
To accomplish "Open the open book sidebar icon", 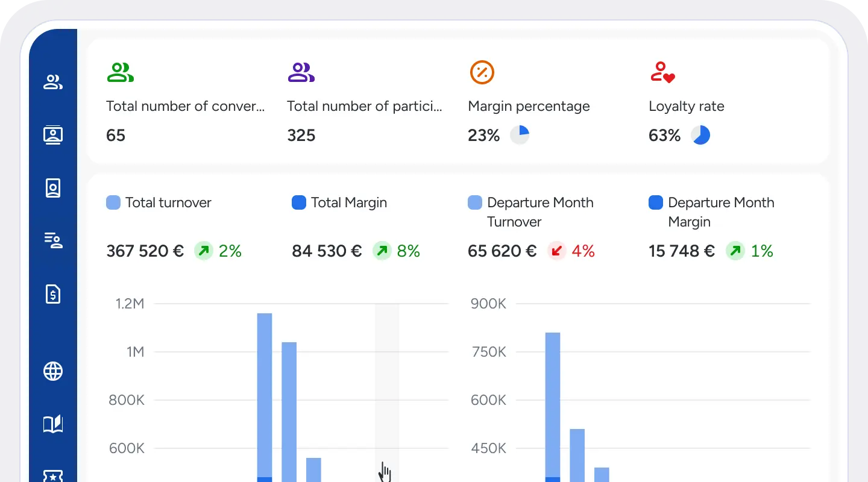I will click(53, 424).
